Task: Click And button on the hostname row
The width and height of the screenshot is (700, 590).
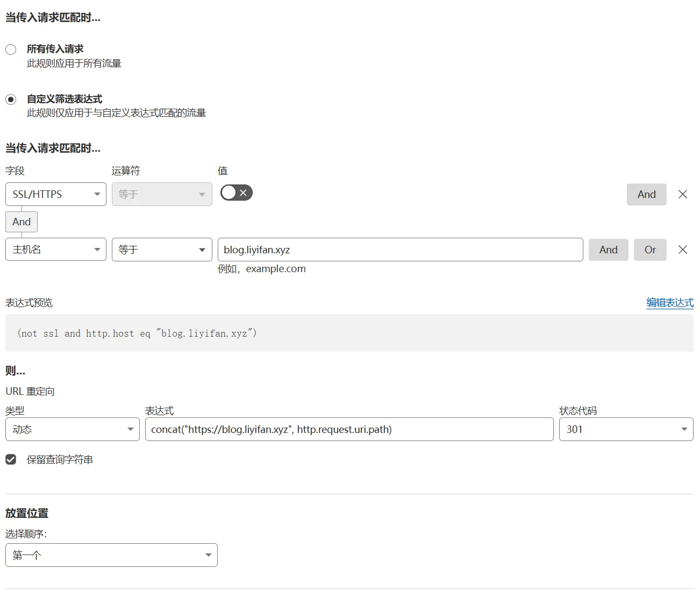Action: point(608,250)
